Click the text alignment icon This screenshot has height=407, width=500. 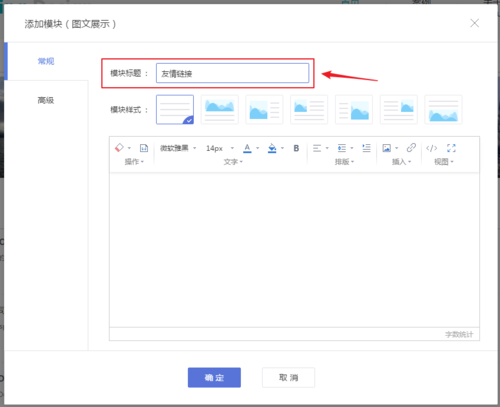point(317,148)
